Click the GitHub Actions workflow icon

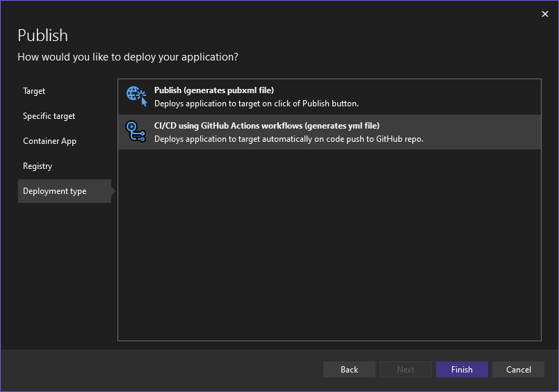coord(136,131)
